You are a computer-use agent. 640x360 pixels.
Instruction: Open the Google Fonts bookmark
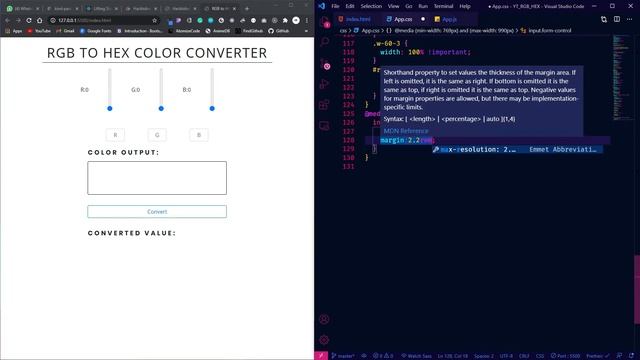[x=96, y=31]
